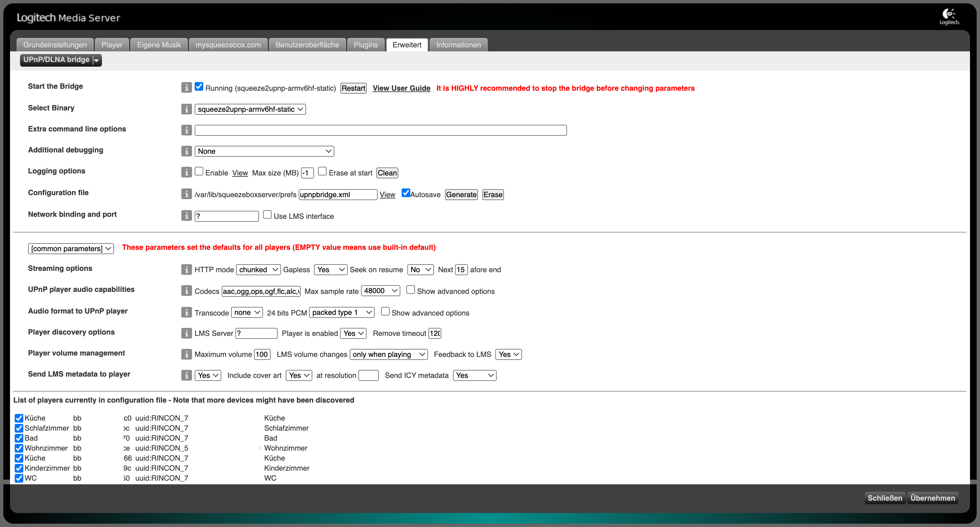Click info icon for Player discovery options
Image resolution: width=980 pixels, height=527 pixels.
(x=186, y=333)
